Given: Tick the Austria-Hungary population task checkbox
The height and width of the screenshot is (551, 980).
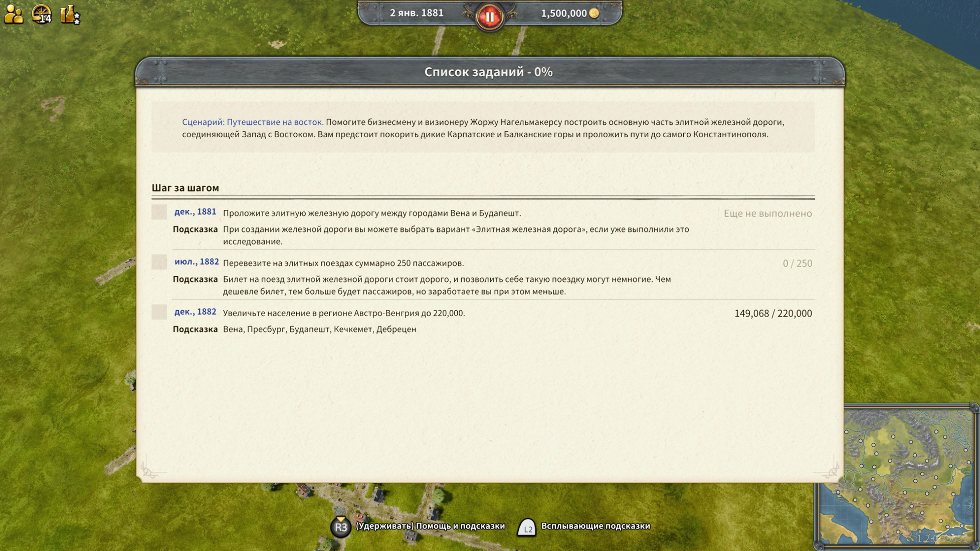Looking at the screenshot, I should coord(159,312).
